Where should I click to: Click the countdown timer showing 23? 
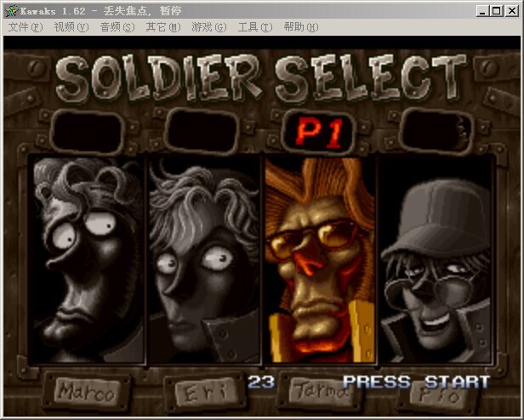[261, 382]
